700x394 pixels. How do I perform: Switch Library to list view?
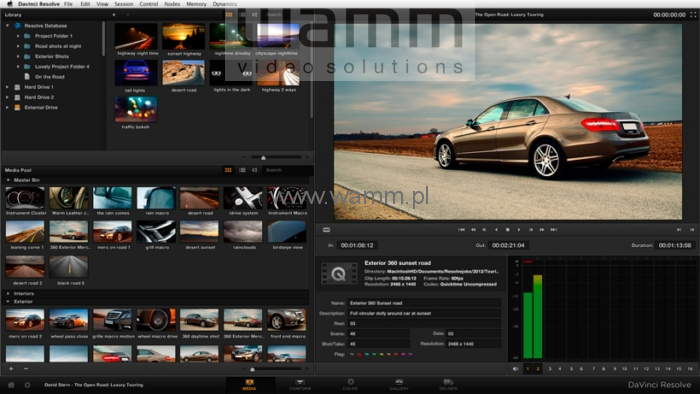coord(242,15)
